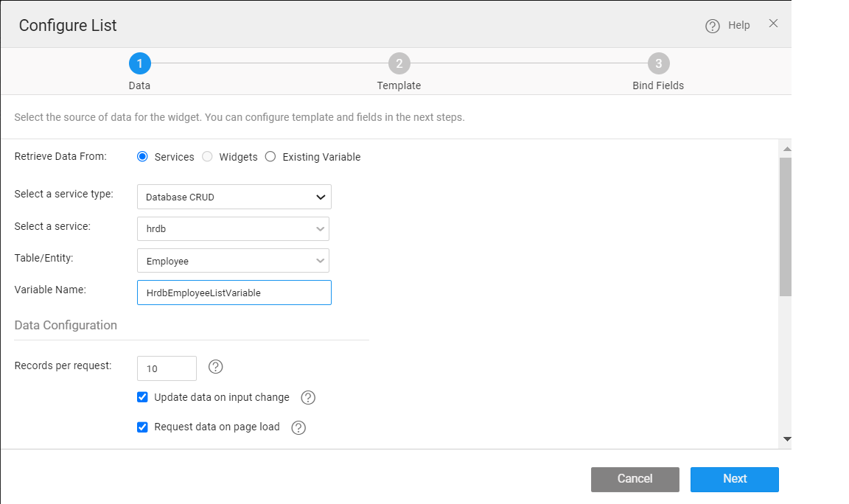Click the Next button
This screenshot has width=849, height=504.
click(734, 479)
